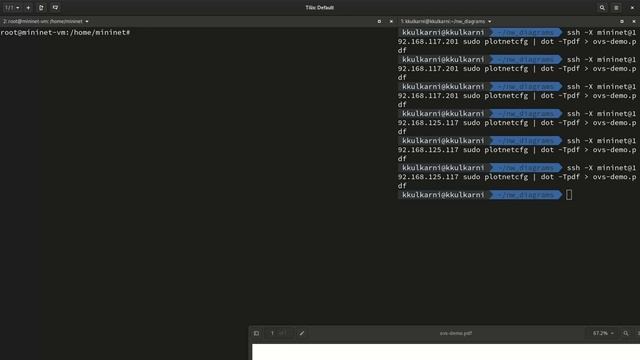Viewport: 640px width, 360px height.
Task: Maximize the root@mininet-vm terminal pane
Action: pos(379,21)
